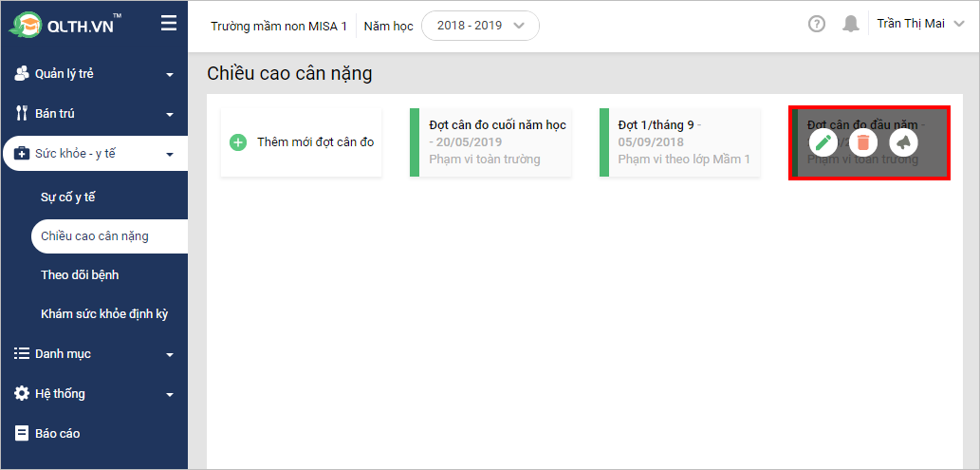Go to Khám sức khỏe định kỳ
The width and height of the screenshot is (980, 470).
(x=104, y=314)
